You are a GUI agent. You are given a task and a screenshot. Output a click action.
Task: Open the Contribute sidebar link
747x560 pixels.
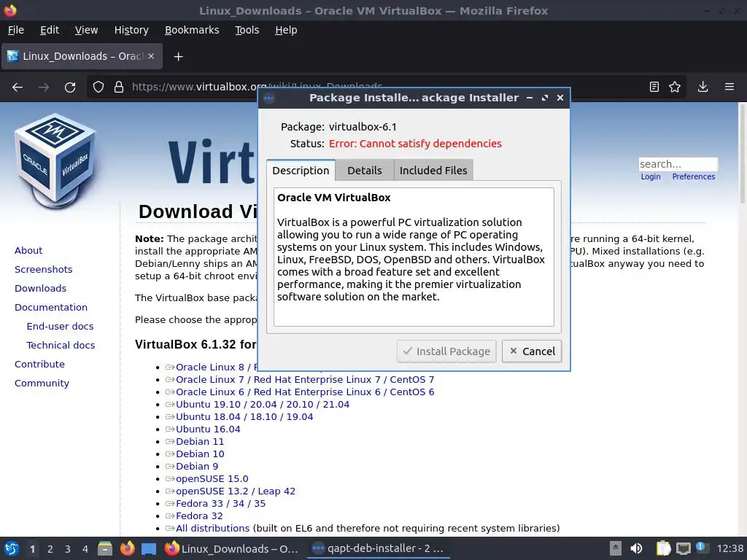coord(39,365)
